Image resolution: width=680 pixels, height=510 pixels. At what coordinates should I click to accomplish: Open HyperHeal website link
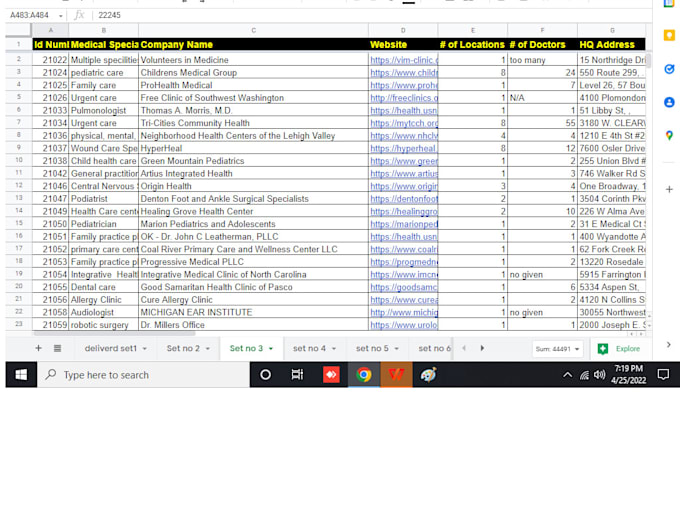coord(404,148)
